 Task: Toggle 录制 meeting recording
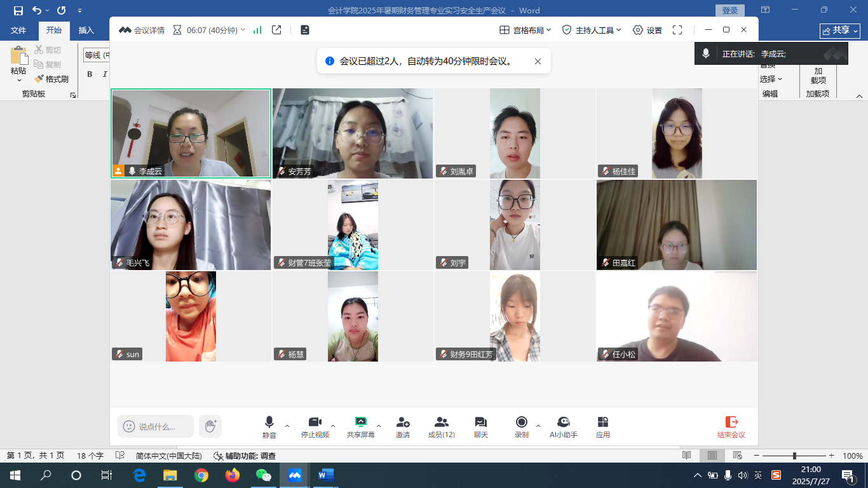(x=521, y=423)
